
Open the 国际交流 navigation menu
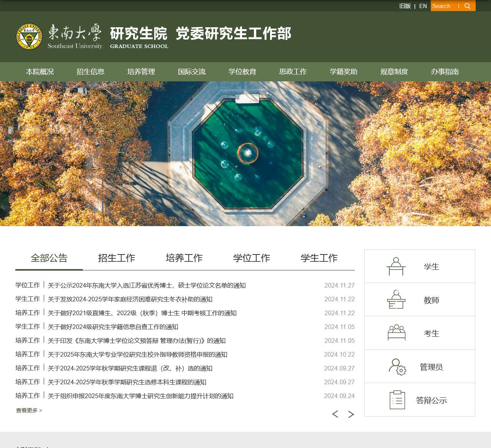pos(192,72)
